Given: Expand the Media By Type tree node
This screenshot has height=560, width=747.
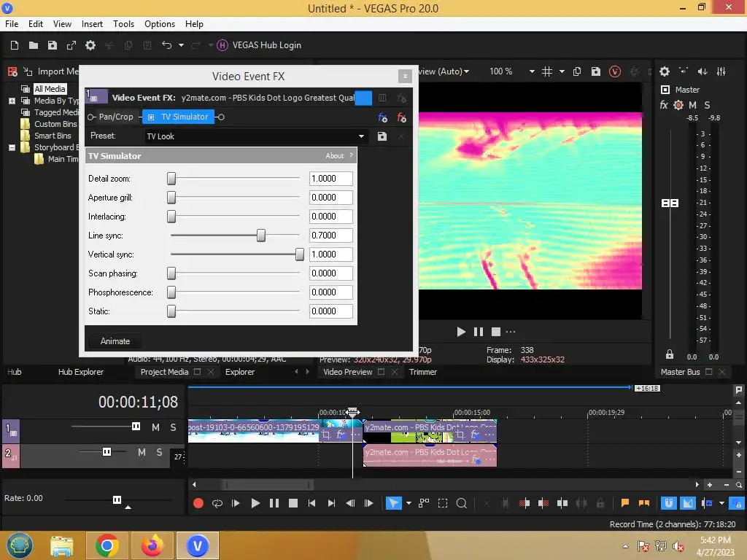Looking at the screenshot, I should click(12, 101).
